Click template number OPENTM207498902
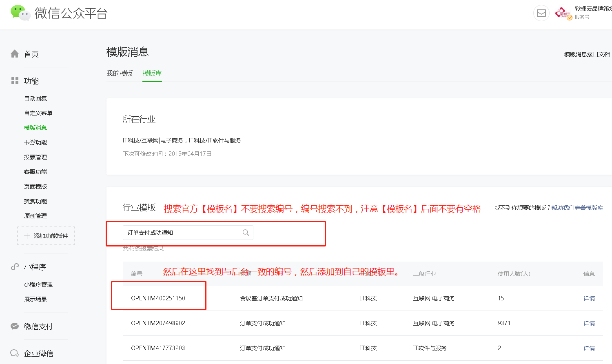 [x=158, y=323]
